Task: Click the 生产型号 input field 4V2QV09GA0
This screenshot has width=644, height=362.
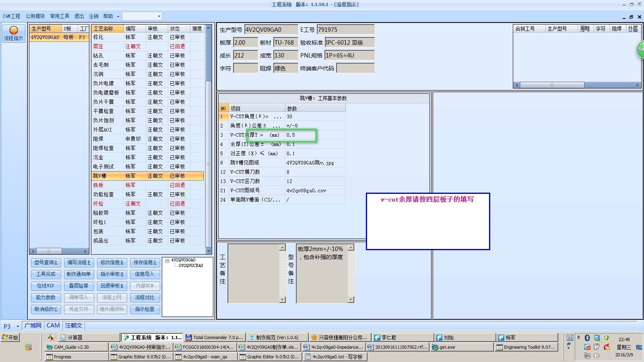Action: pos(271,29)
